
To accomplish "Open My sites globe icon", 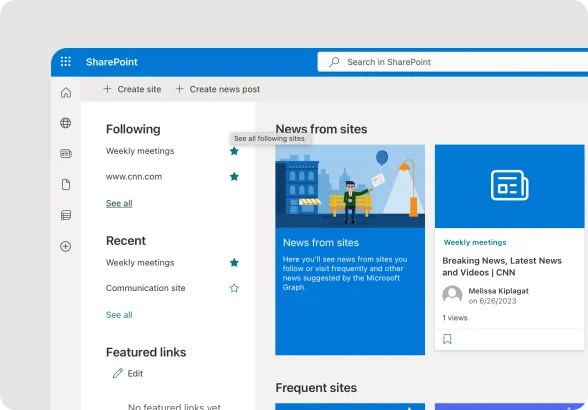I will click(x=66, y=123).
